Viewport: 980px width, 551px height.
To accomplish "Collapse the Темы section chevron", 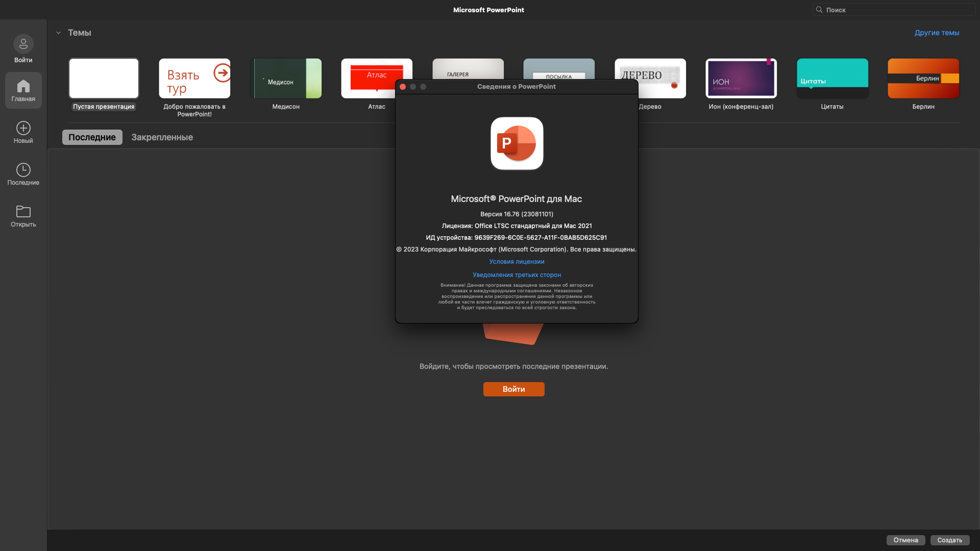I will point(58,33).
